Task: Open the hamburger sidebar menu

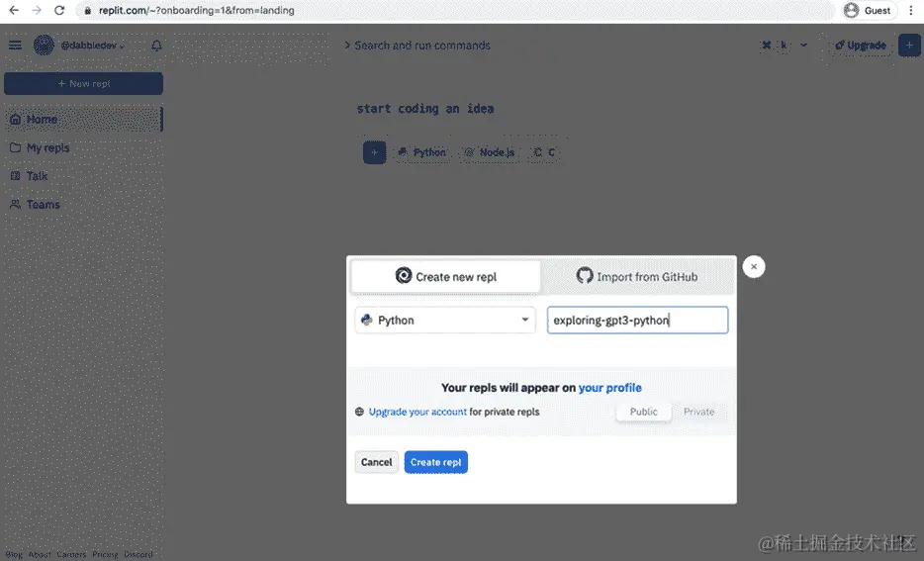Action: [15, 46]
